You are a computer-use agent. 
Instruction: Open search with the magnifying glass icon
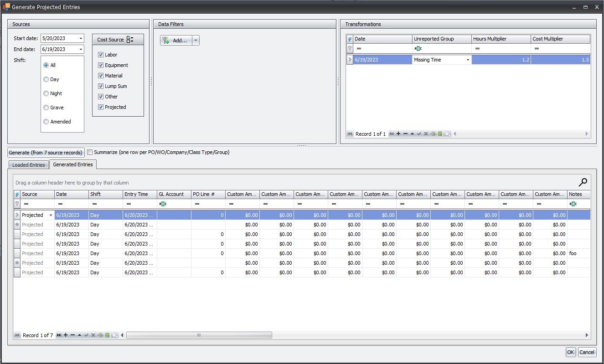pos(583,182)
